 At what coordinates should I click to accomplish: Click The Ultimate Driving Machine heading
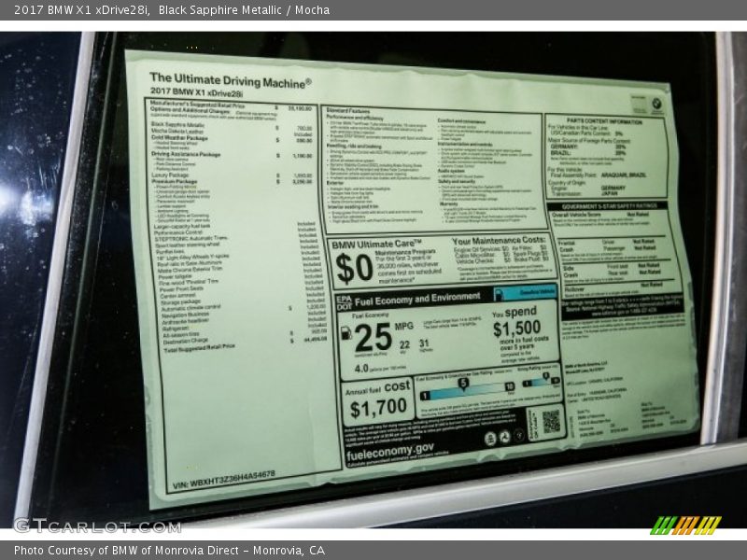(x=231, y=81)
